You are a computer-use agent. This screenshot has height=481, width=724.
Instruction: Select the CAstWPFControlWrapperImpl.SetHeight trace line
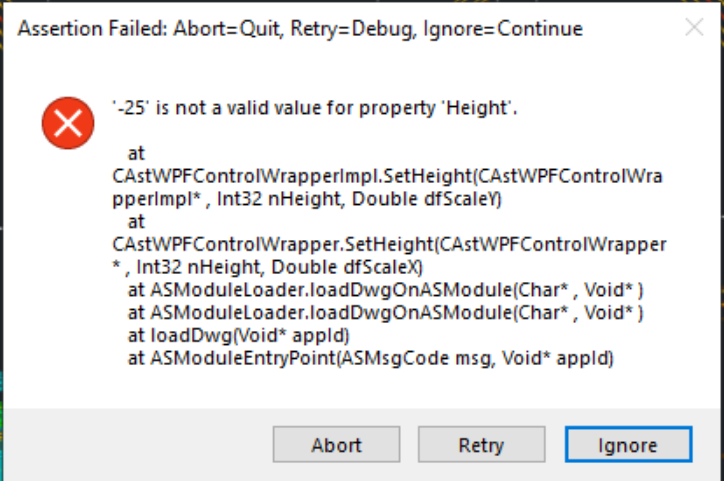click(387, 176)
